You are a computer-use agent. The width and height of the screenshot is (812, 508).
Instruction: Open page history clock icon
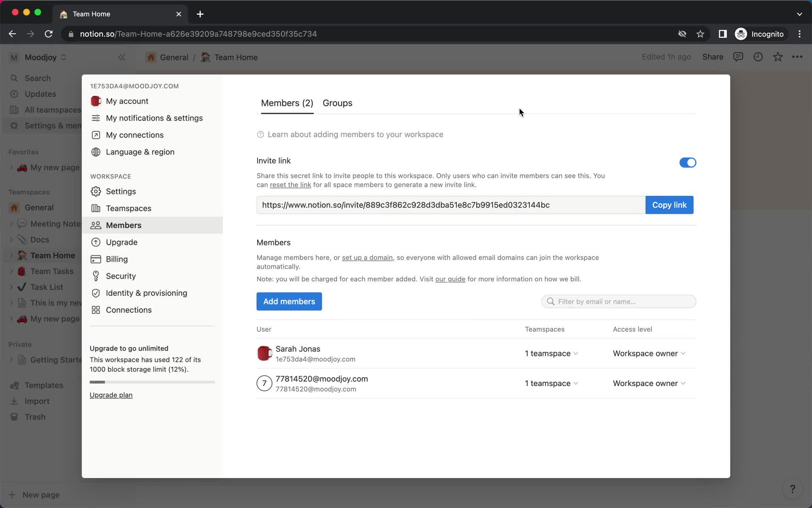(x=758, y=57)
